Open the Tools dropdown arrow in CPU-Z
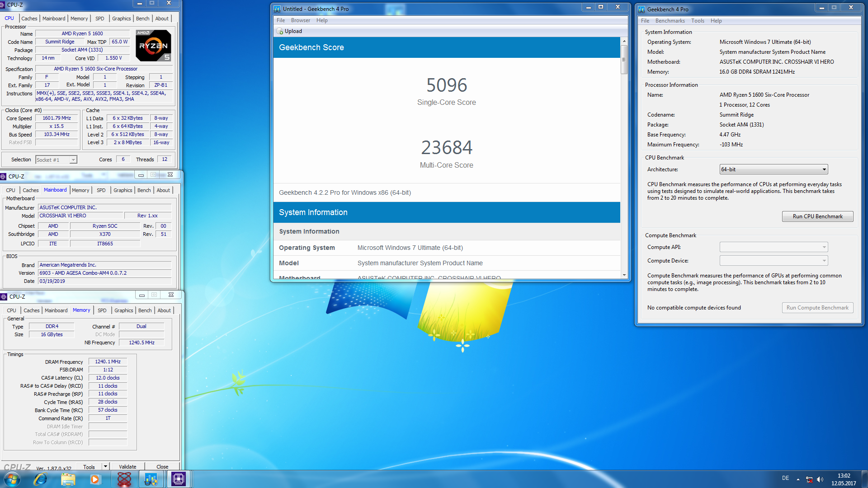Viewport: 868px width, 488px height. (x=105, y=466)
